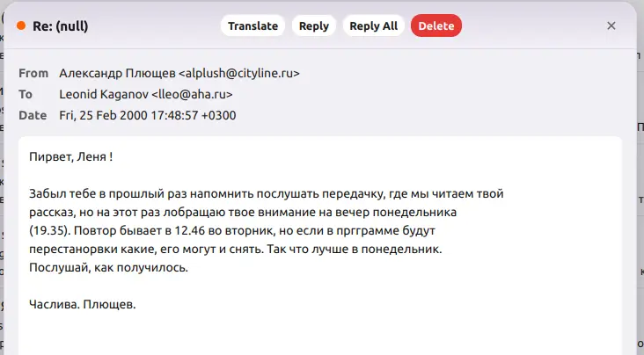Close the message dialog with the X
The image size is (644, 355).
click(611, 25)
